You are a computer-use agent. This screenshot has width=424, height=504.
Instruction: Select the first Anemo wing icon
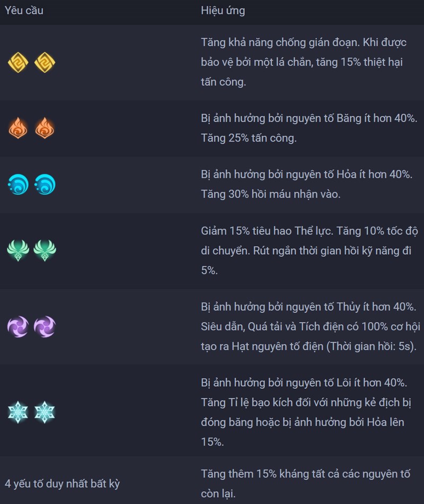18,250
